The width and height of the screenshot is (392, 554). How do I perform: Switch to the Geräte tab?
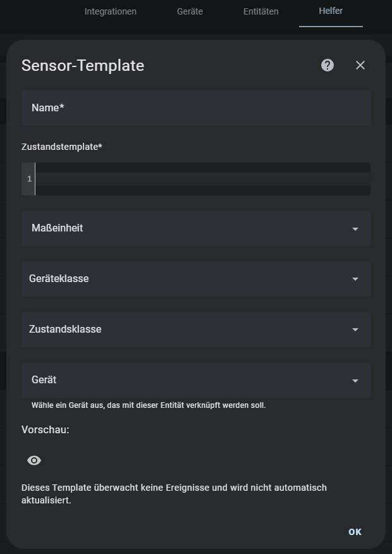[x=190, y=11]
